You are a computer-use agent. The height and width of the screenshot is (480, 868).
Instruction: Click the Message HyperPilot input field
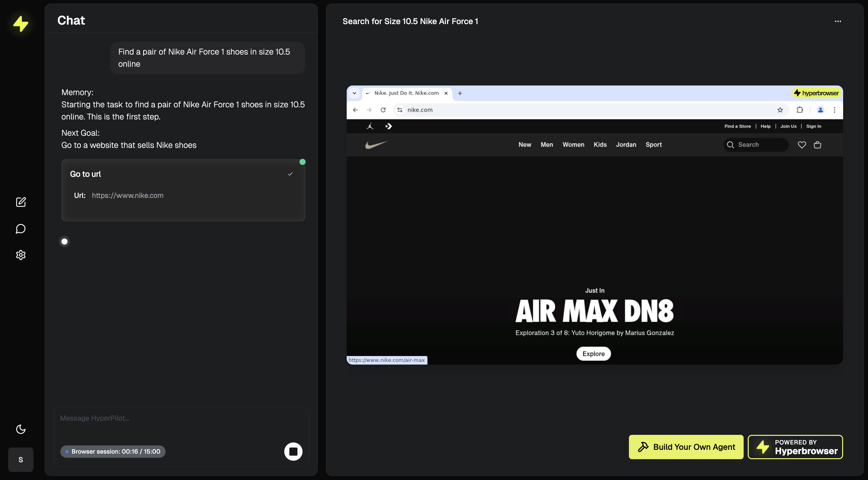181,418
